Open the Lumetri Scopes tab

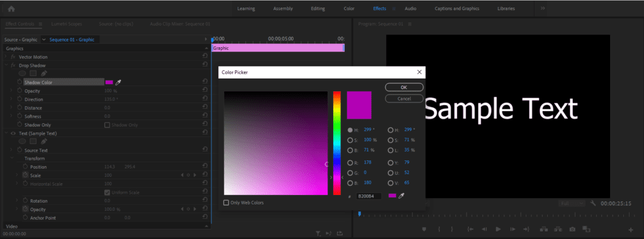67,24
